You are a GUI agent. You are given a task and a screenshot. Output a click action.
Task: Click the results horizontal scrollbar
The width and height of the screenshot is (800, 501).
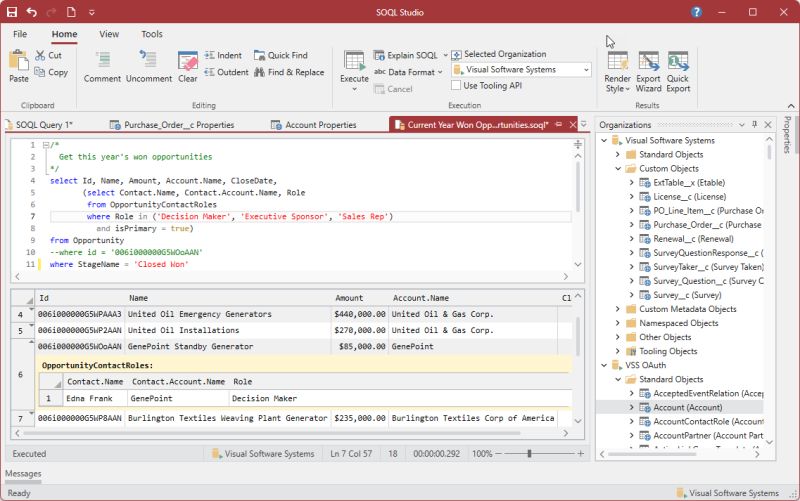[272, 433]
